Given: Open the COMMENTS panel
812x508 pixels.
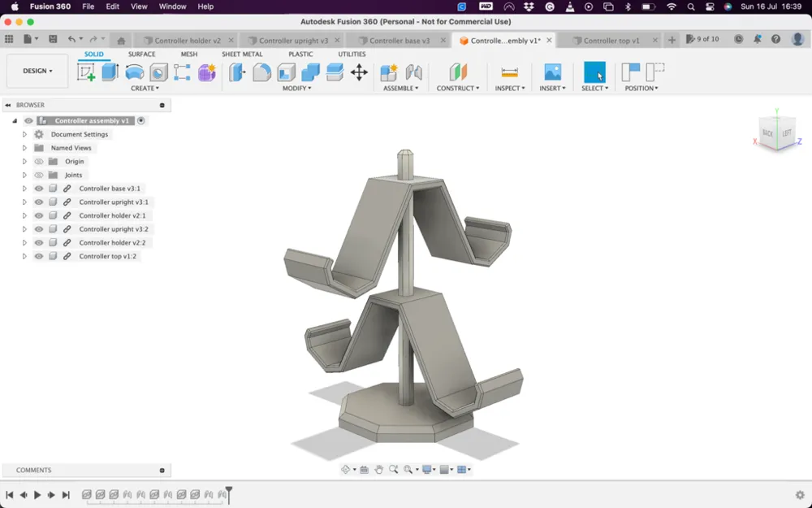Looking at the screenshot, I should tap(32, 470).
